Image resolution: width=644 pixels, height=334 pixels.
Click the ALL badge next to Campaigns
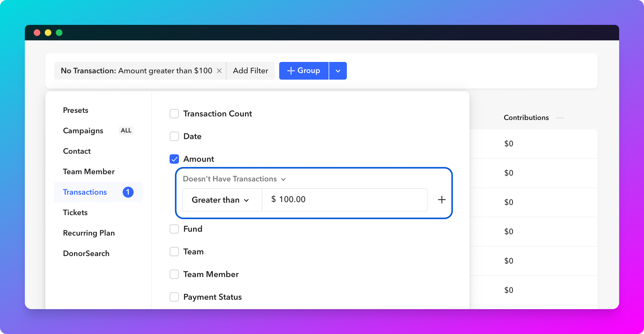tap(126, 131)
